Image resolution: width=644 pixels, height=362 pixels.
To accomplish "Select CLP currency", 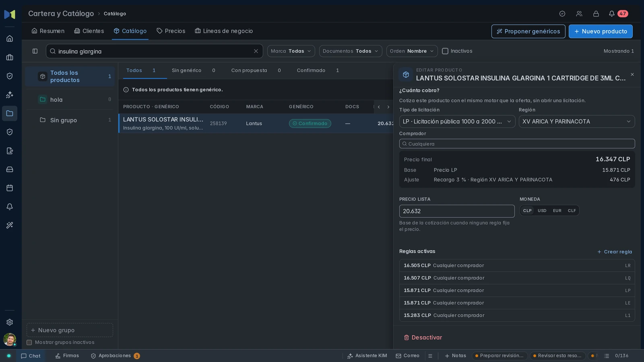I will click(x=527, y=211).
